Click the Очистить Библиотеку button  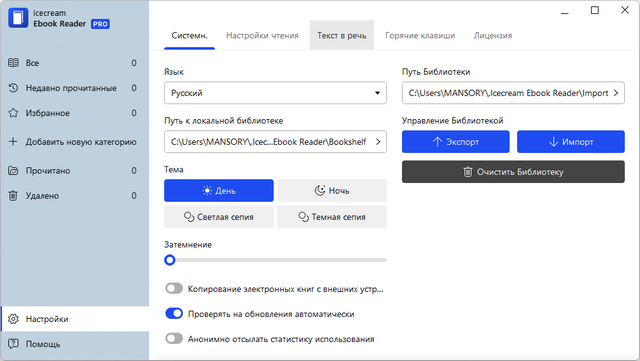(x=513, y=172)
